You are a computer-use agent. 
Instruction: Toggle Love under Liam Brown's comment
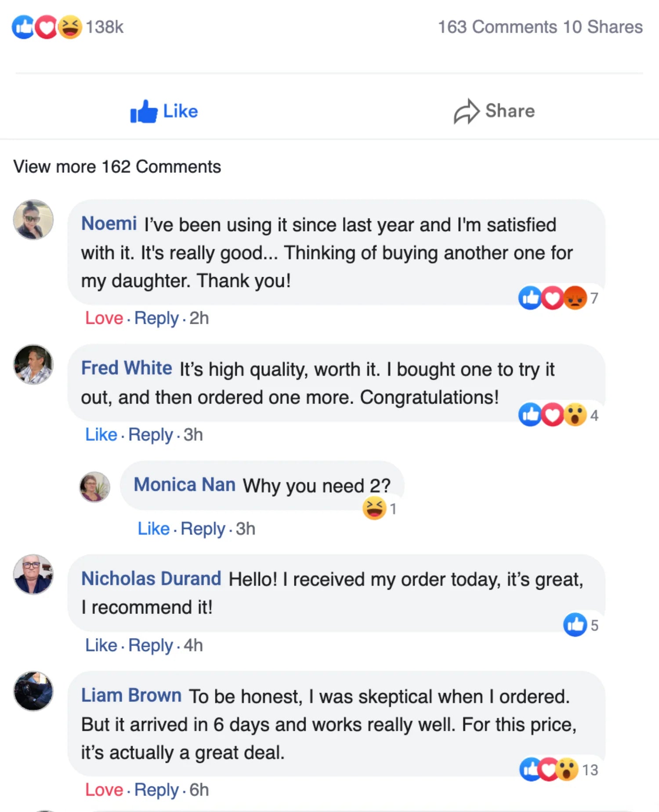click(x=104, y=790)
